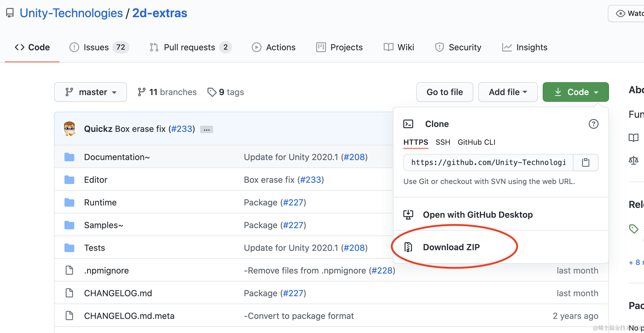Click the Editor folder icon
Image resolution: width=644 pixels, height=333 pixels.
coord(69,180)
